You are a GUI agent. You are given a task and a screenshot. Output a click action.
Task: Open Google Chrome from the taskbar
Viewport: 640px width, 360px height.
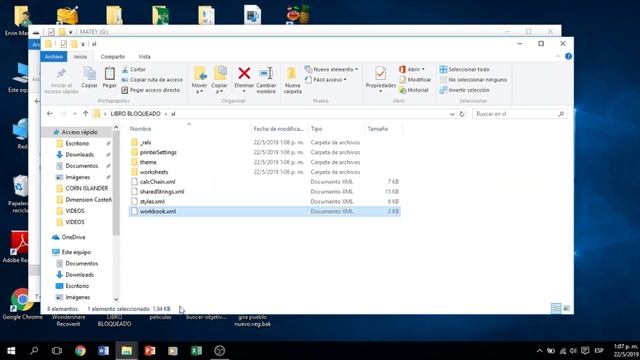point(80,351)
